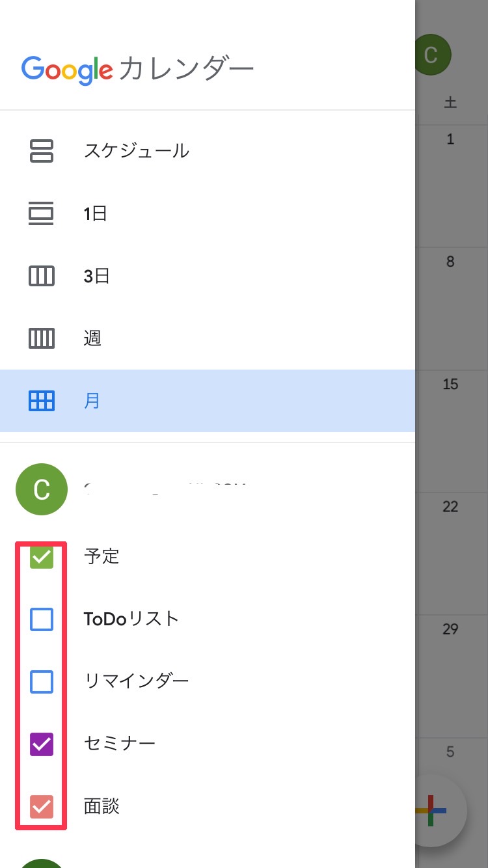Click the 週 week view icon
The height and width of the screenshot is (868, 488).
pyautogui.click(x=42, y=338)
